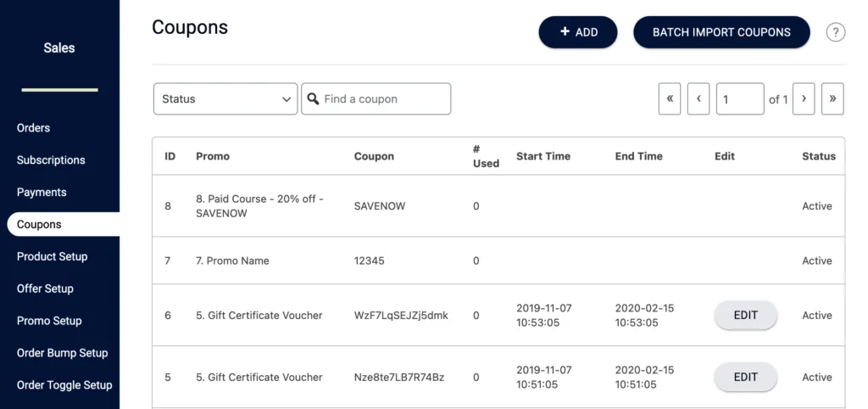
Task: Click the ADD coupon button
Action: (x=578, y=32)
